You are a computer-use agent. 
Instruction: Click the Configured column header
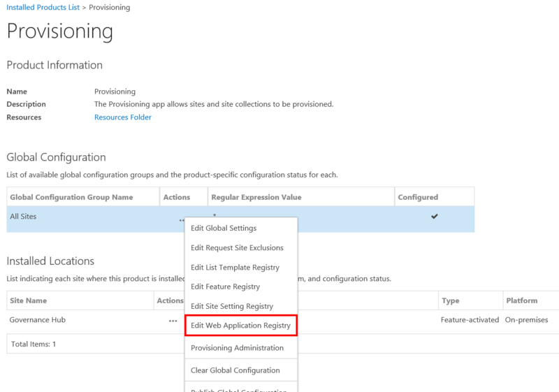pos(418,197)
